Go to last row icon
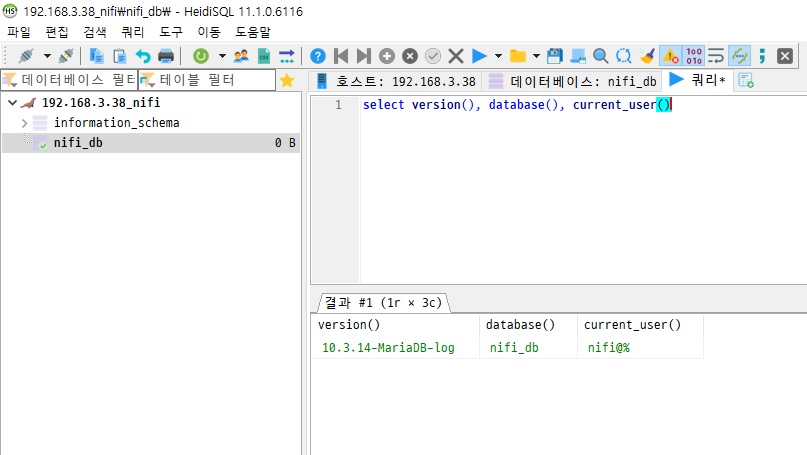Viewport: 807px width, 455px height. click(363, 56)
